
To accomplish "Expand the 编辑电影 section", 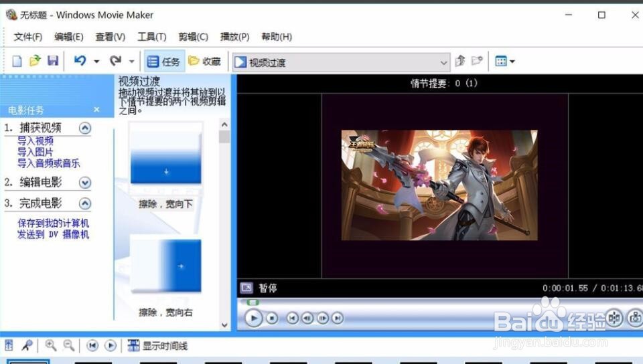I will click(x=85, y=183).
